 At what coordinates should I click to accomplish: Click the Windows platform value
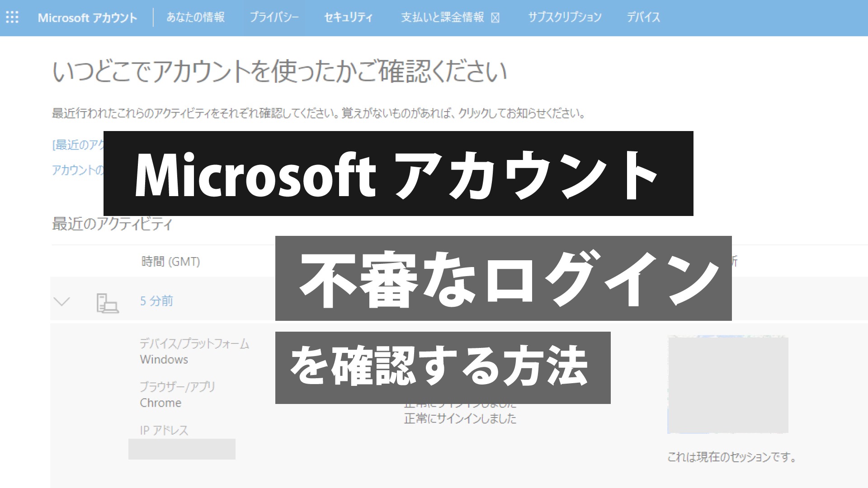(164, 360)
